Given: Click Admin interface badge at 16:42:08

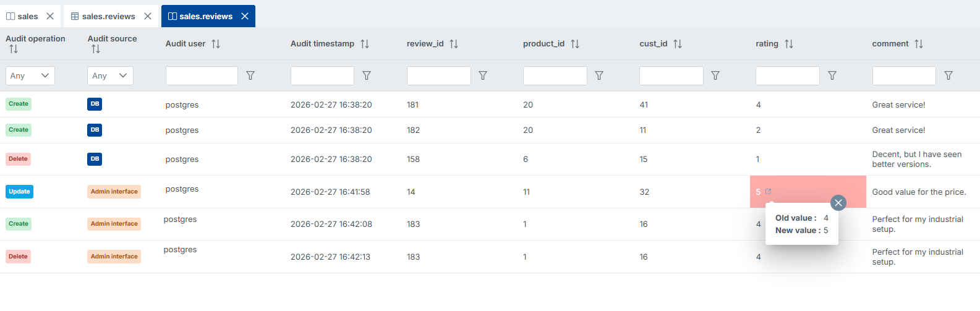Looking at the screenshot, I should coord(114,224).
